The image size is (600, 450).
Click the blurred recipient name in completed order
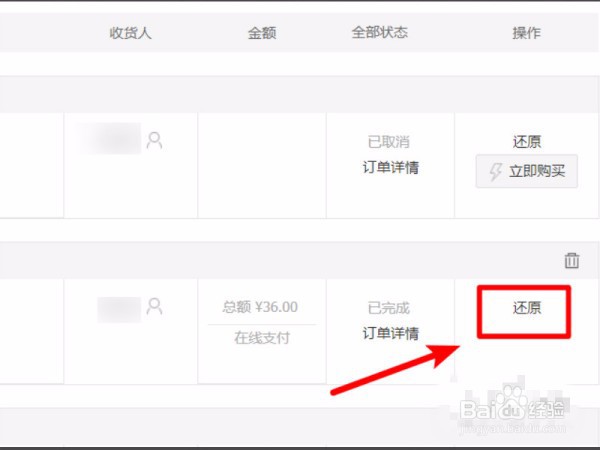pyautogui.click(x=119, y=310)
